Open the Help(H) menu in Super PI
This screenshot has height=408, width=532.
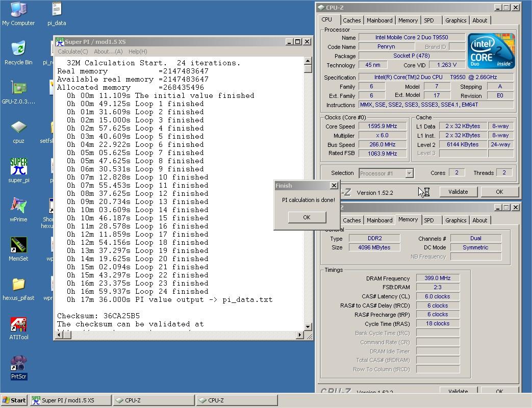pos(138,52)
